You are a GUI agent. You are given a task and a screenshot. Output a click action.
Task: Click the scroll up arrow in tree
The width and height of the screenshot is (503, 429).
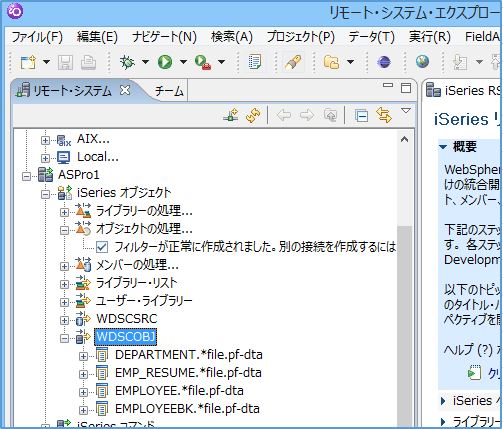[x=404, y=139]
